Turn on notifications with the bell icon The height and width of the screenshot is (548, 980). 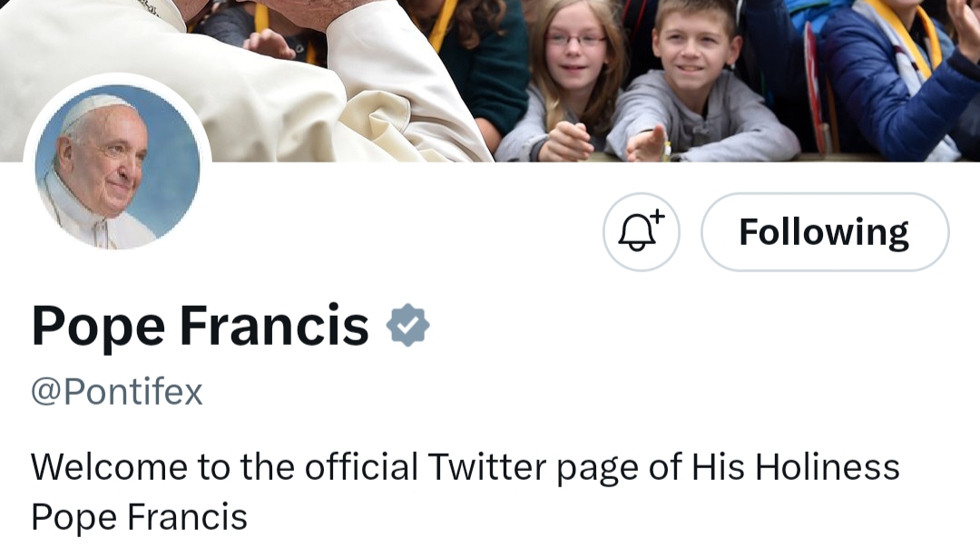(x=641, y=232)
